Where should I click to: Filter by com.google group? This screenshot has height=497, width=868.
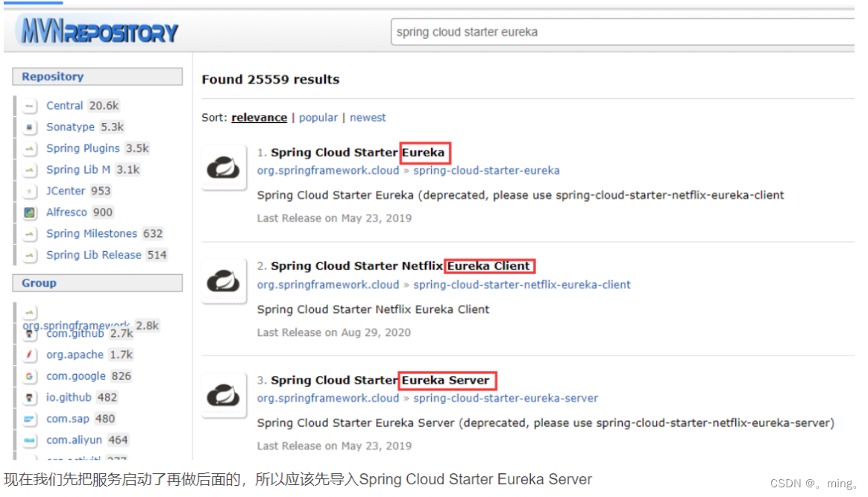tap(76, 376)
